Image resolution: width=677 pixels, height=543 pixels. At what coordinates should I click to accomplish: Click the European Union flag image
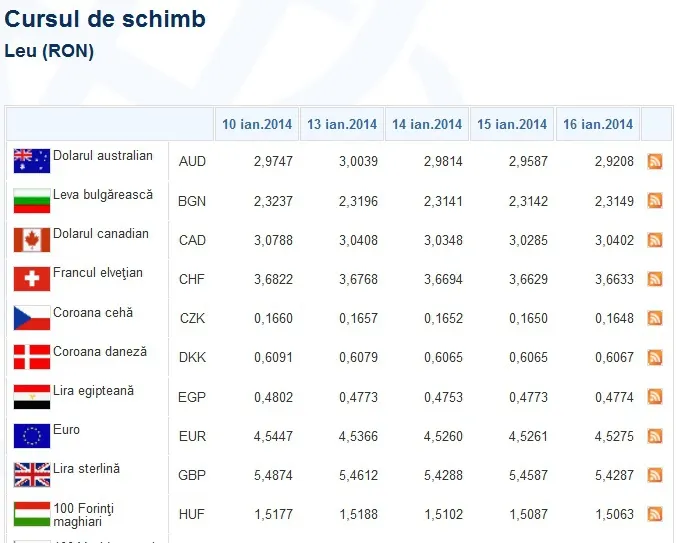[32, 436]
